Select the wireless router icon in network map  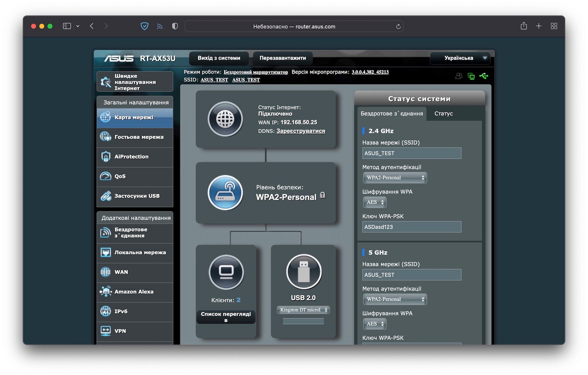225,192
